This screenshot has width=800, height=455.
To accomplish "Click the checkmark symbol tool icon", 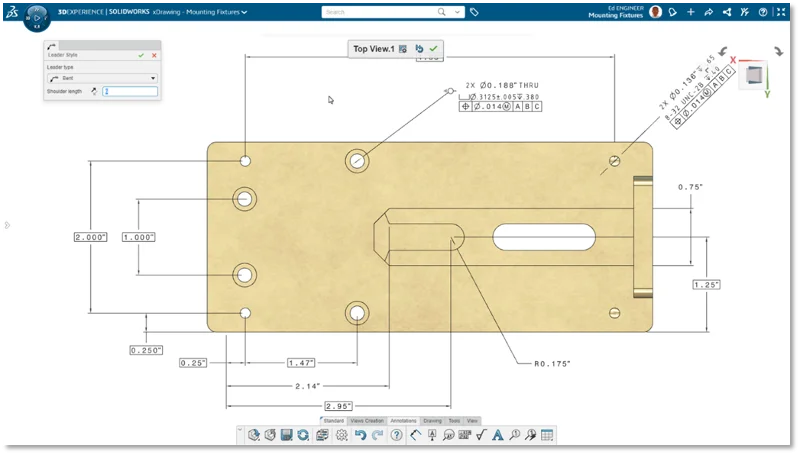I will click(x=481, y=435).
